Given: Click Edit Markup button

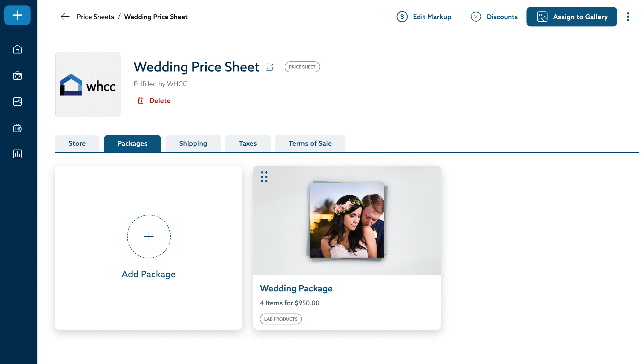Looking at the screenshot, I should click(x=424, y=17).
